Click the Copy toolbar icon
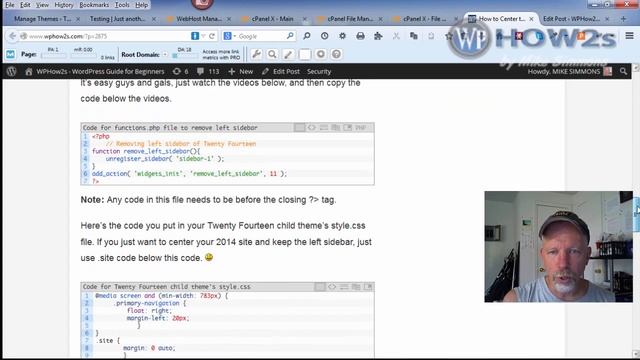 (x=413, y=36)
